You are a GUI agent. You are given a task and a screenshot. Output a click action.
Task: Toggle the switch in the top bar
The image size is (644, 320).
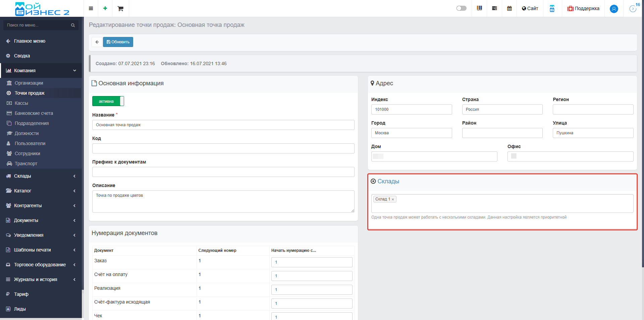(x=461, y=8)
